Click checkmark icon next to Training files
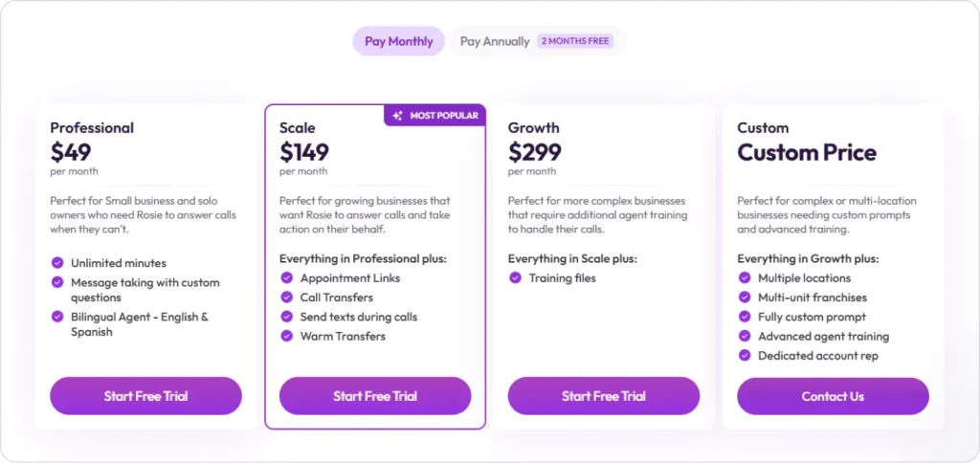 click(516, 278)
